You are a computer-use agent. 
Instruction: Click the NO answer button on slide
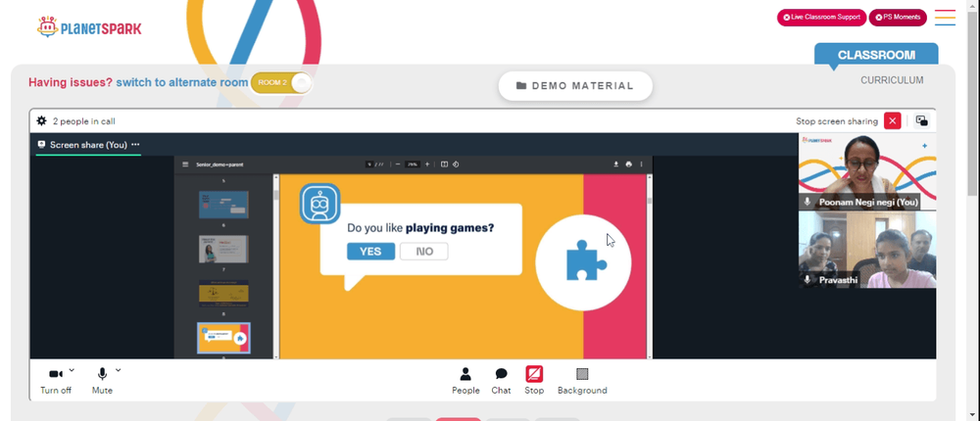coord(424,251)
